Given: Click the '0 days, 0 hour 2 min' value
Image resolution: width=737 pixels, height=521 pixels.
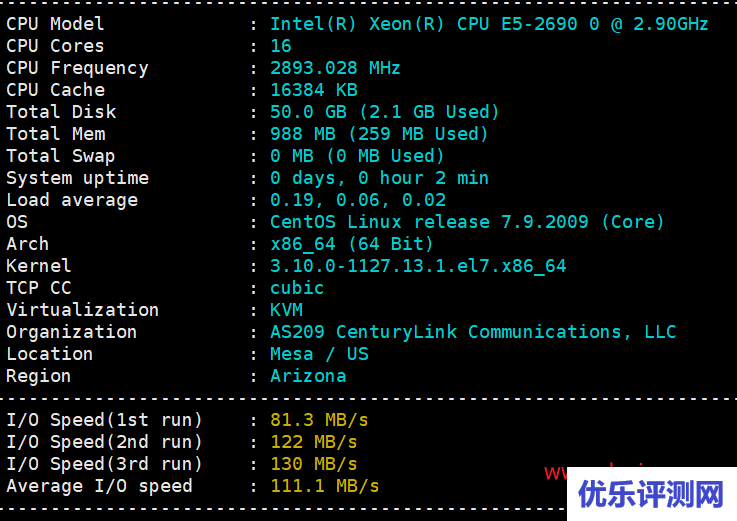Looking at the screenshot, I should tap(379, 178).
